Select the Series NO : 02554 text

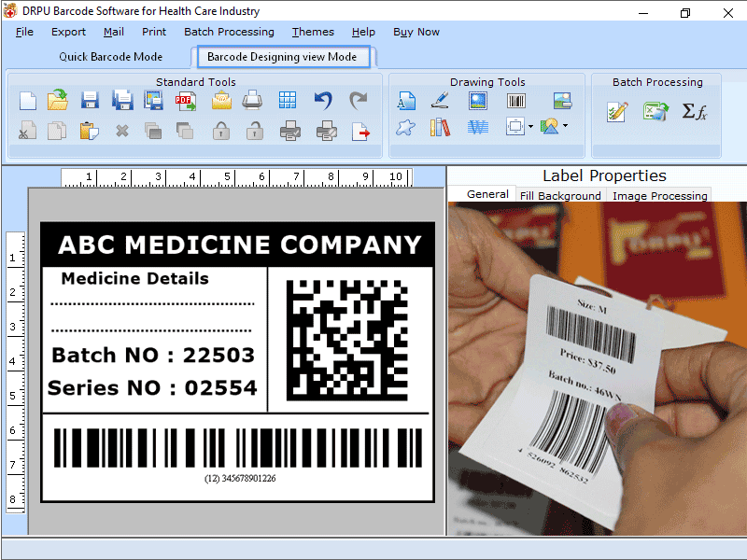point(152,387)
